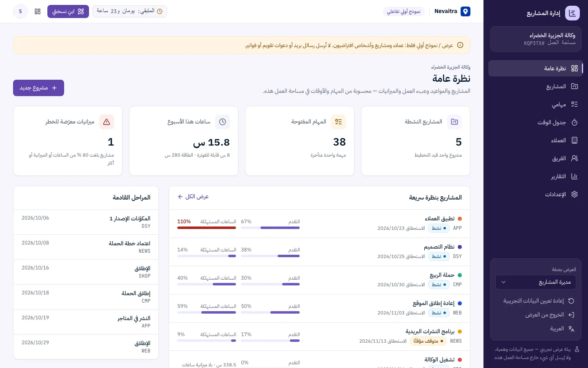
Task: Open the حملة الربيع project row title
Action: (x=442, y=275)
